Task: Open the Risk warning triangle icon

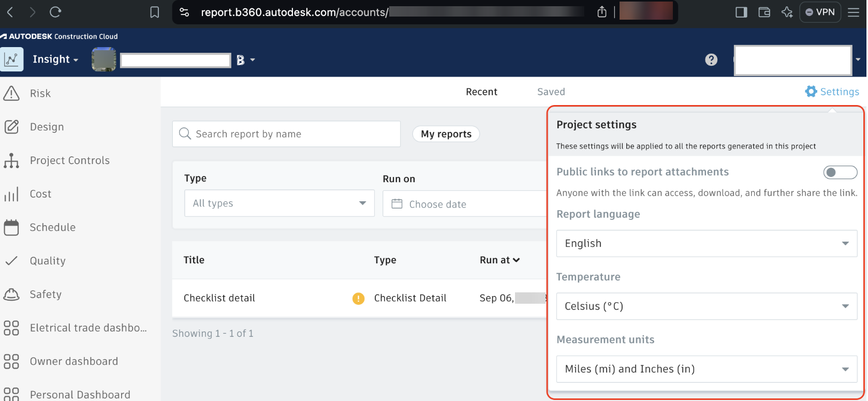Action: [11, 93]
